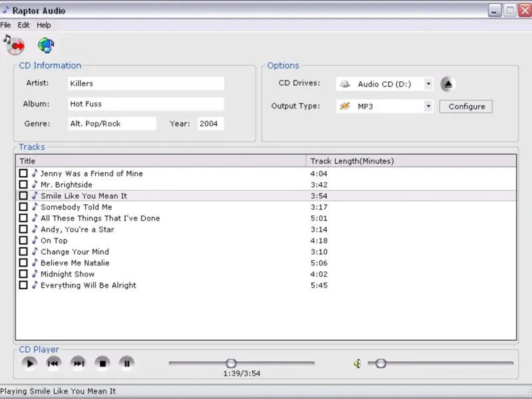Select the track title Believe Me Natalie

pyautogui.click(x=75, y=263)
